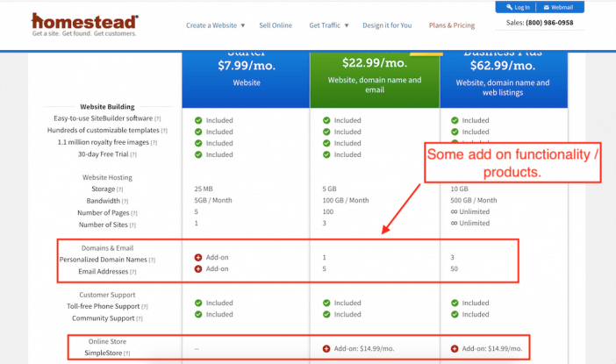Select the $22.99/mo. green plan header
The height and width of the screenshot is (364, 616).
[x=375, y=79]
